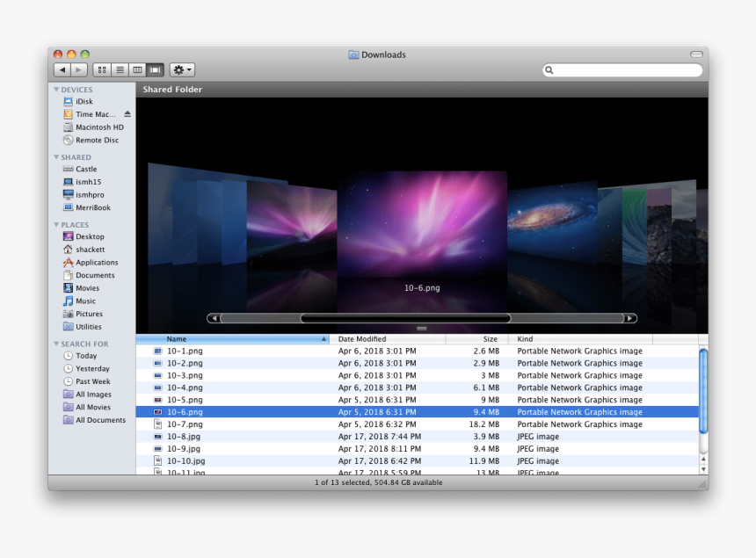Click the file list scroll down arrow
The width and height of the screenshot is (756, 558).
tap(703, 469)
